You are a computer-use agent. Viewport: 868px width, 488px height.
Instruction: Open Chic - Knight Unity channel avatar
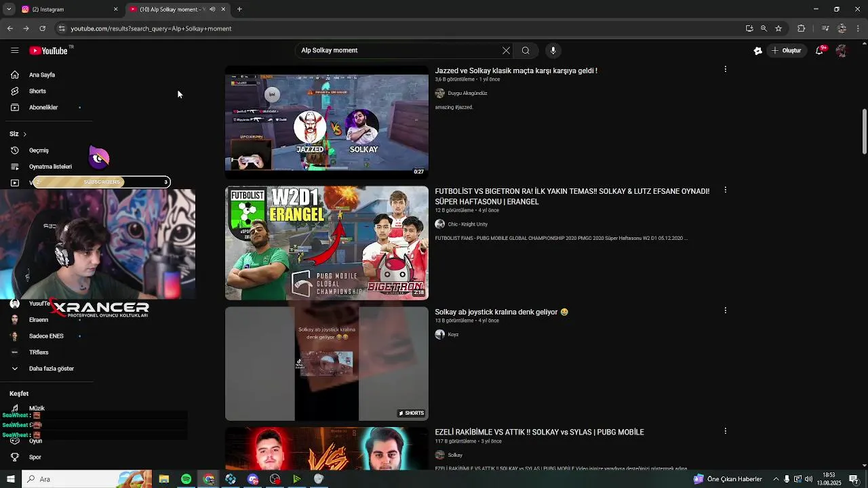(440, 224)
